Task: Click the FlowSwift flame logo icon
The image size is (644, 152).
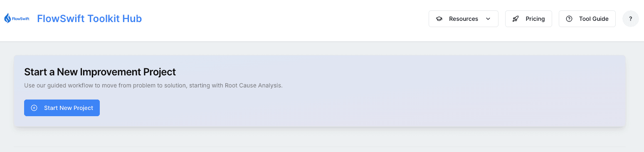Action: click(x=7, y=18)
